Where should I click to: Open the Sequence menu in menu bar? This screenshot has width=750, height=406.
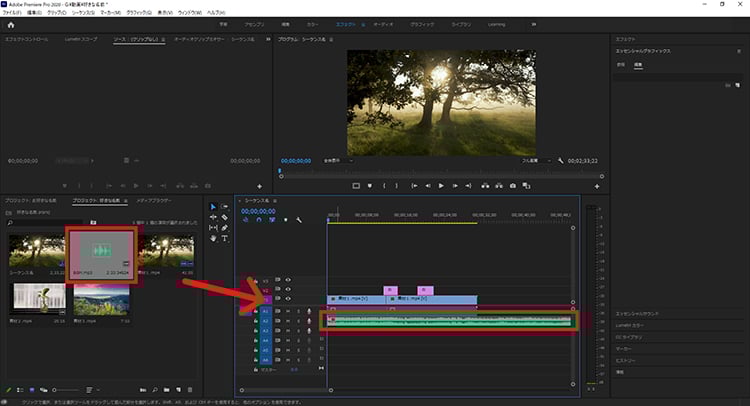click(85, 13)
